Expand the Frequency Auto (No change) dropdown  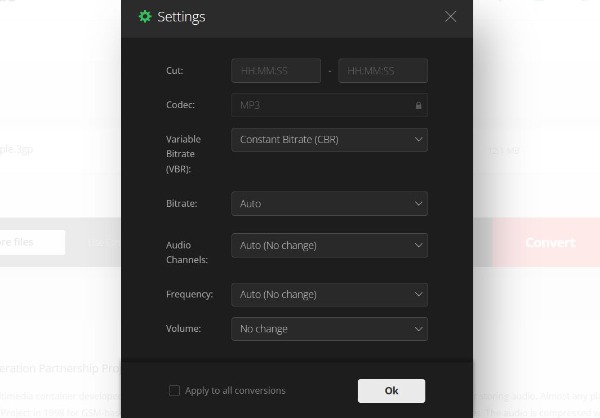[x=329, y=294]
